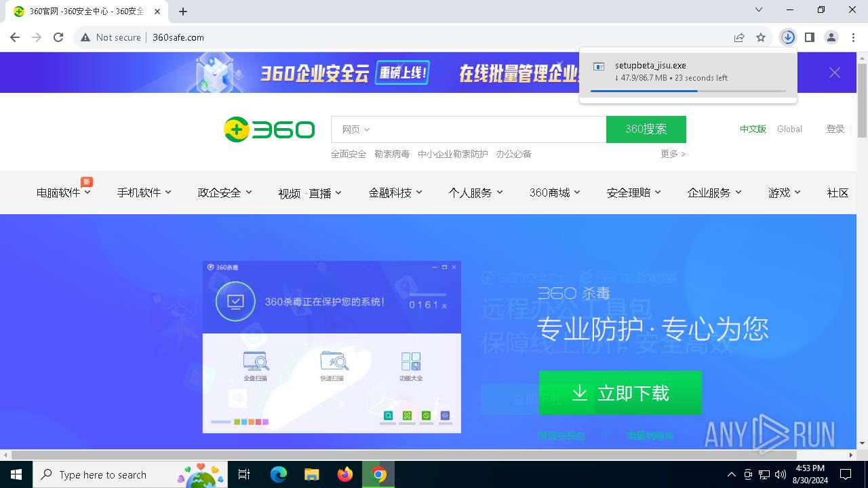Viewport: 868px width, 488px height.
Task: Click the 勒索病毒 suggestion link
Action: pos(392,154)
